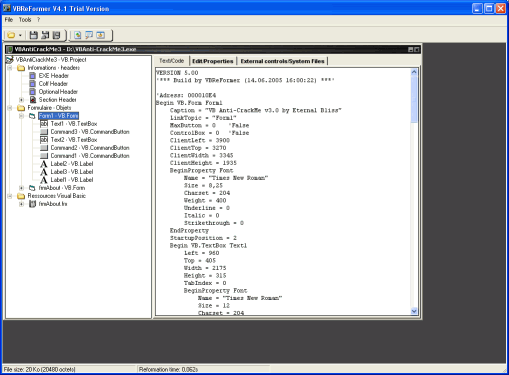Click the Section Header document icon
Image resolution: width=509 pixels, height=375 pixels.
(32, 100)
